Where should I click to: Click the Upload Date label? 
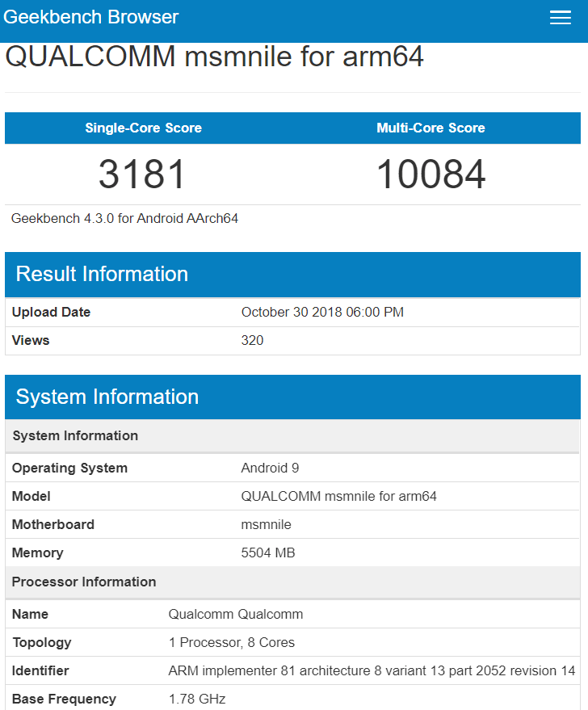(51, 312)
